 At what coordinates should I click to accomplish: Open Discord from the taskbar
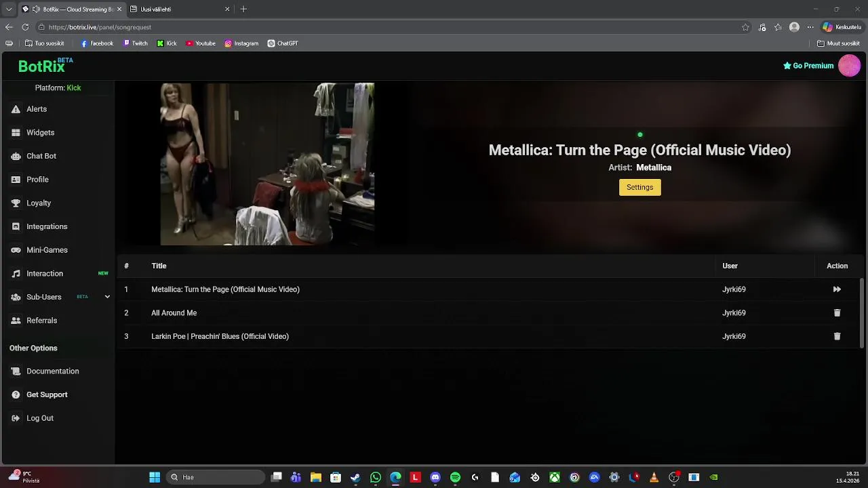click(x=435, y=477)
